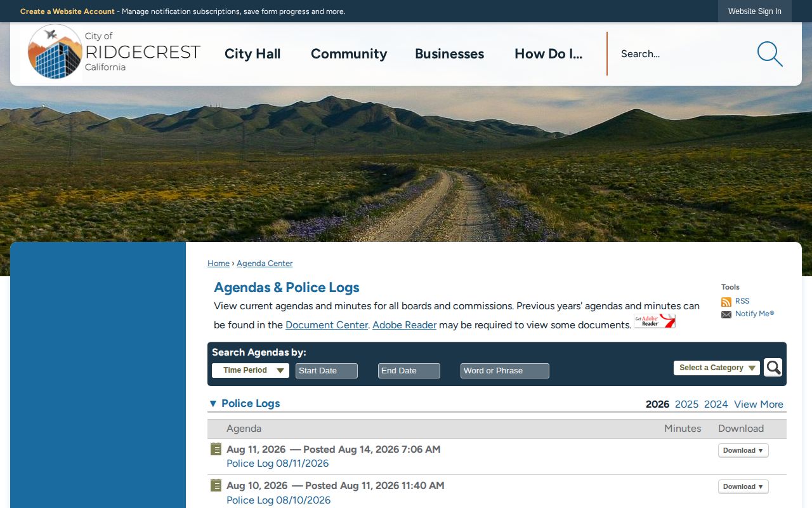Viewport: 812px width, 508px height.
Task: Go to the Home breadcrumb link
Action: click(218, 264)
